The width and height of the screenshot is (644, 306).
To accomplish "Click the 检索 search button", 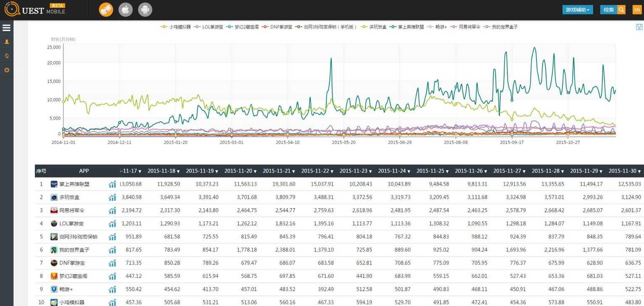I will point(608,10).
